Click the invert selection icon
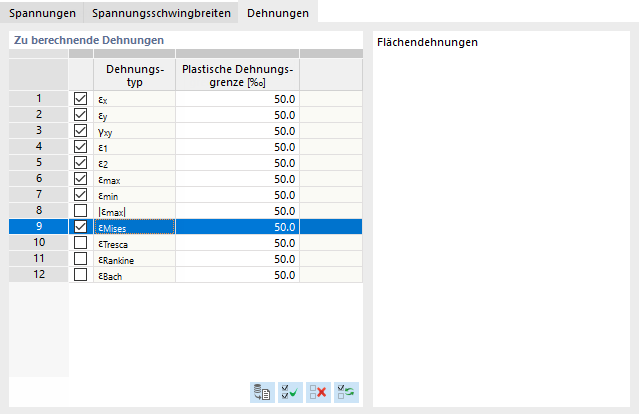 [346, 392]
